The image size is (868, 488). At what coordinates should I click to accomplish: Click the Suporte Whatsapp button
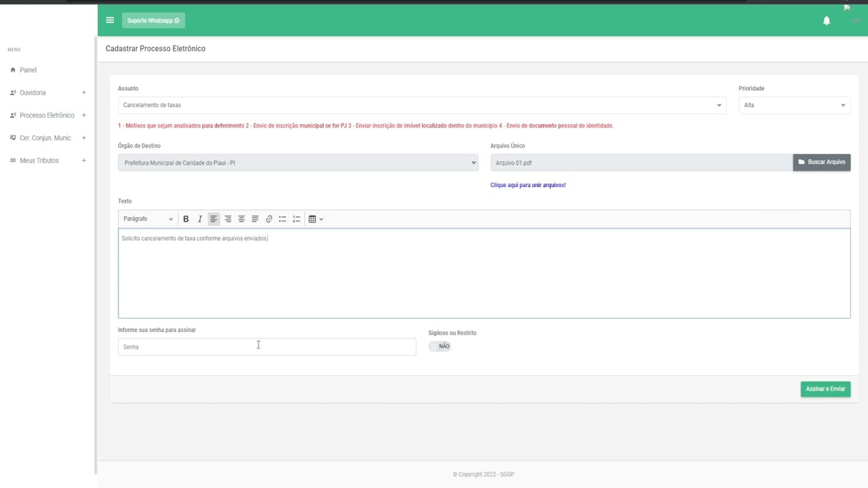click(153, 20)
